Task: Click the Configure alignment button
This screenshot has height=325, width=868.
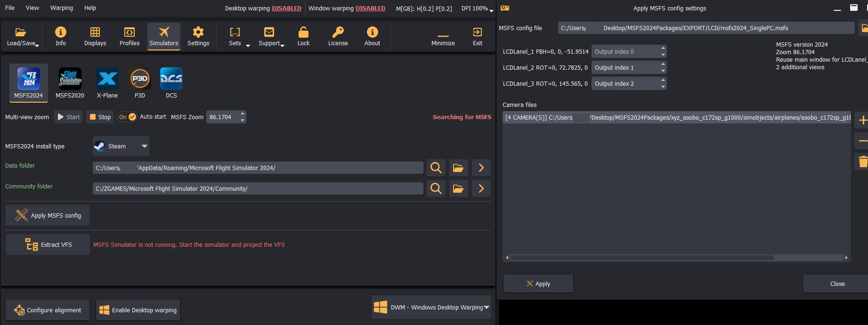Action: point(48,310)
